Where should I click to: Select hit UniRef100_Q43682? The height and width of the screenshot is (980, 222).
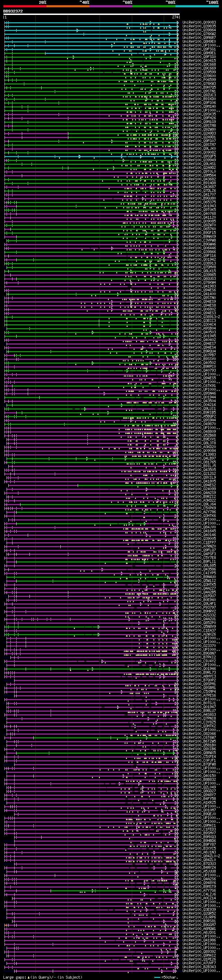(x=199, y=179)
